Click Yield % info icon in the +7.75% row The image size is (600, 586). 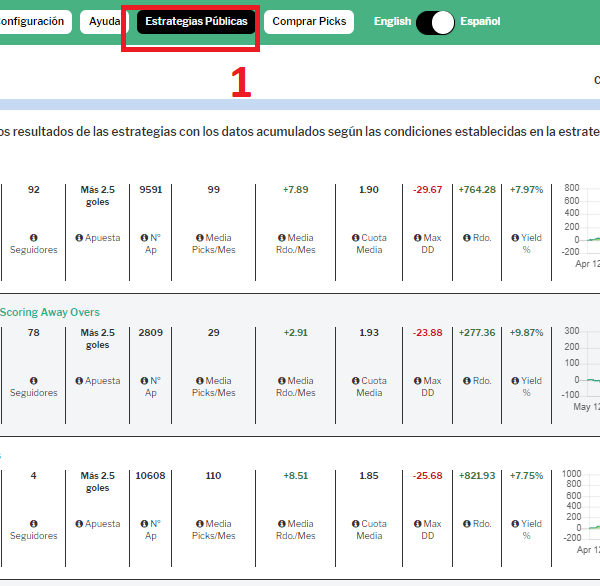[x=515, y=524]
